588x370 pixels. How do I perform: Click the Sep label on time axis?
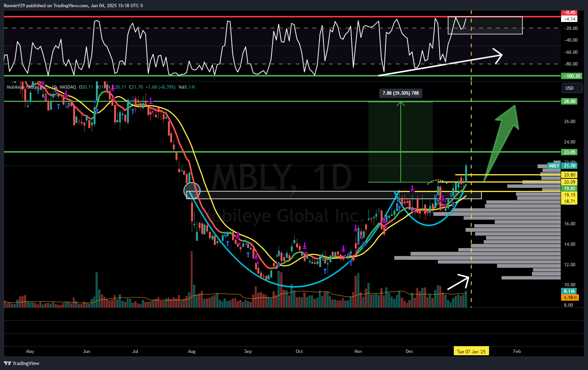[x=248, y=351]
